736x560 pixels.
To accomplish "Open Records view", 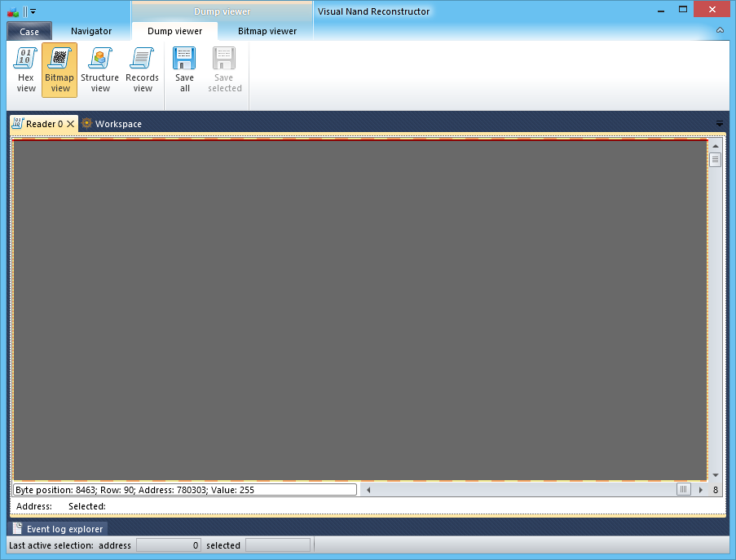I will 142,70.
